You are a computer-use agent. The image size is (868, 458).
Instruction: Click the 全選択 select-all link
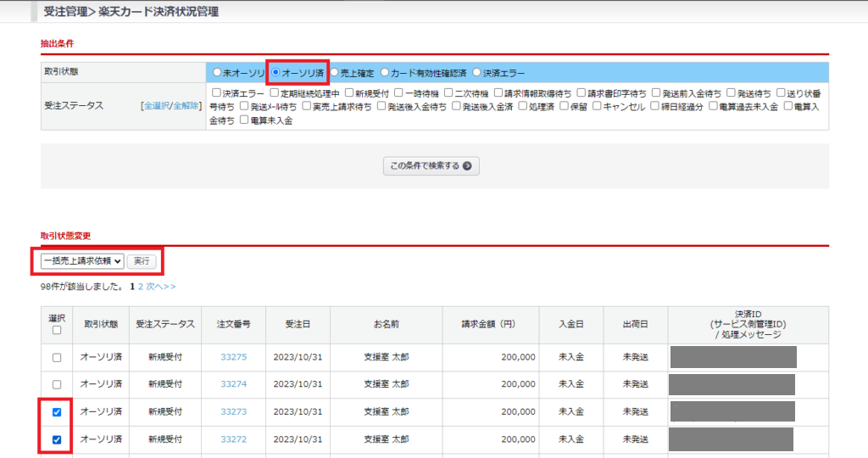point(156,106)
